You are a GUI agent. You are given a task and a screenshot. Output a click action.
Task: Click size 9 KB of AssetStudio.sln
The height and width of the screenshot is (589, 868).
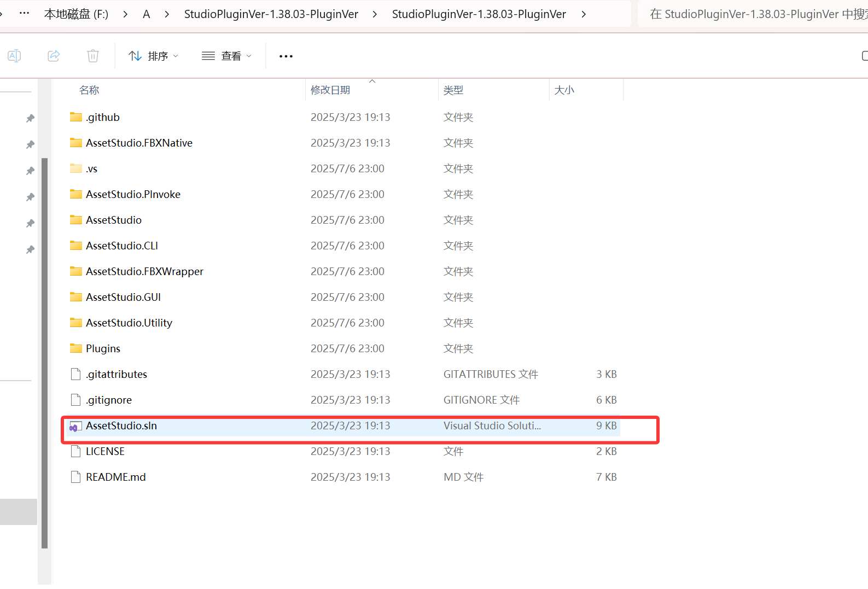pyautogui.click(x=607, y=425)
